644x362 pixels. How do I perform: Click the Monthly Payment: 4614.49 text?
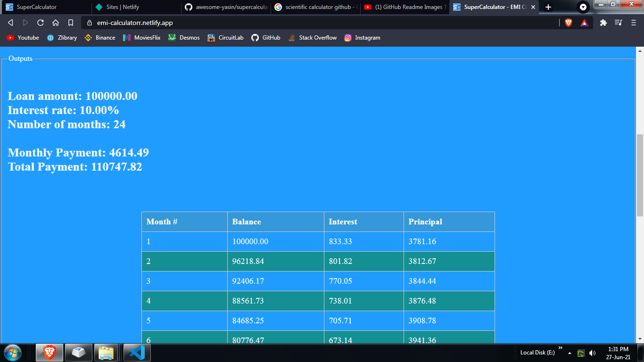coord(78,153)
